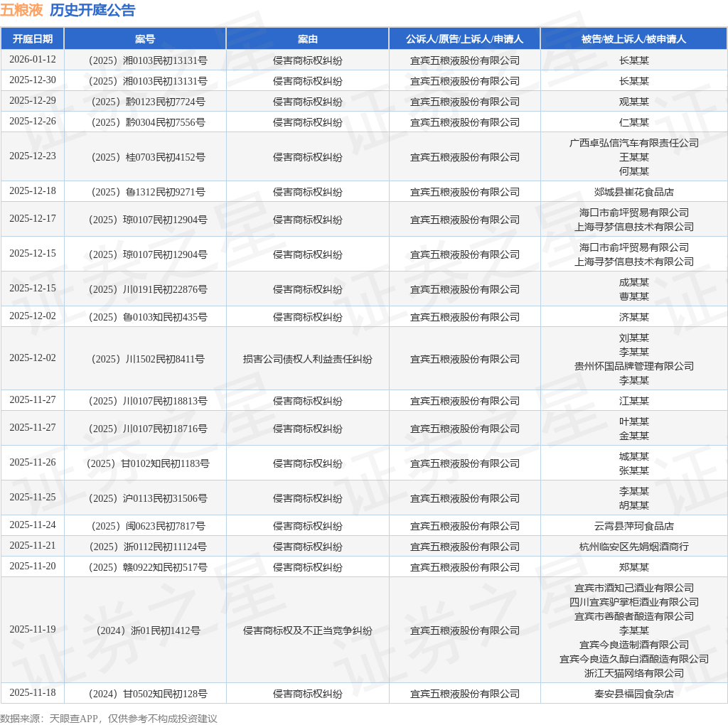This screenshot has width=728, height=725.
Task: Click date cell 2025-11-26
Action: tap(33, 462)
